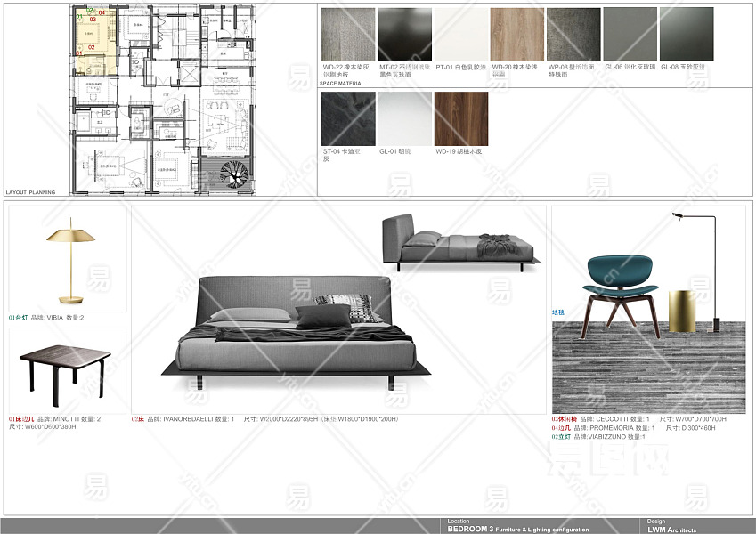Click the 'Location' footer heading
Image resolution: width=756 pixels, height=534 pixels.
[458, 521]
